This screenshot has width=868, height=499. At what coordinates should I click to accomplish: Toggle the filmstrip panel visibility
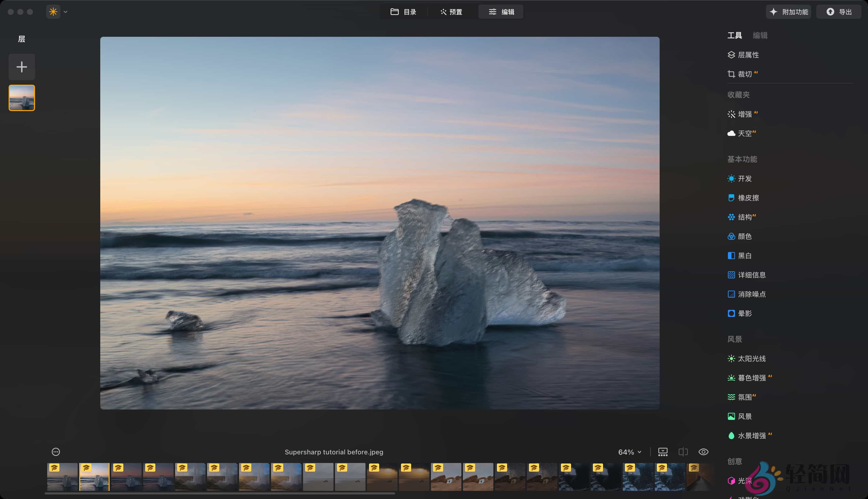(x=663, y=452)
